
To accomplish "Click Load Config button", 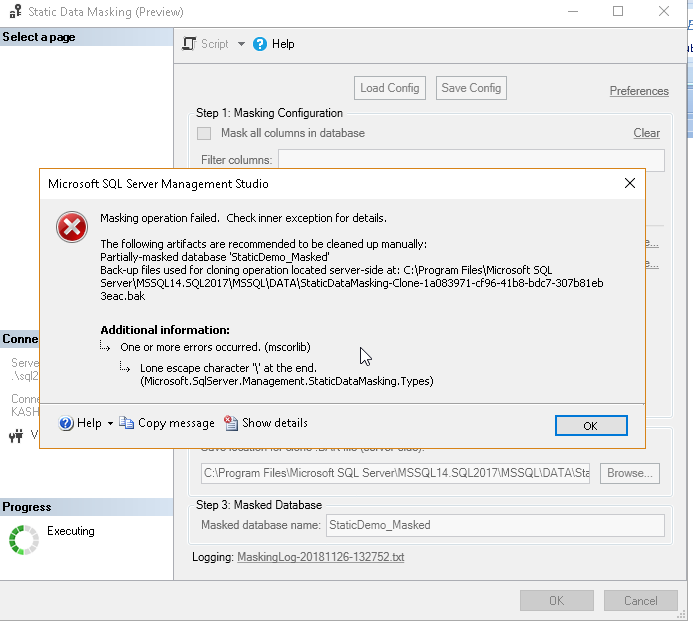I will [389, 88].
